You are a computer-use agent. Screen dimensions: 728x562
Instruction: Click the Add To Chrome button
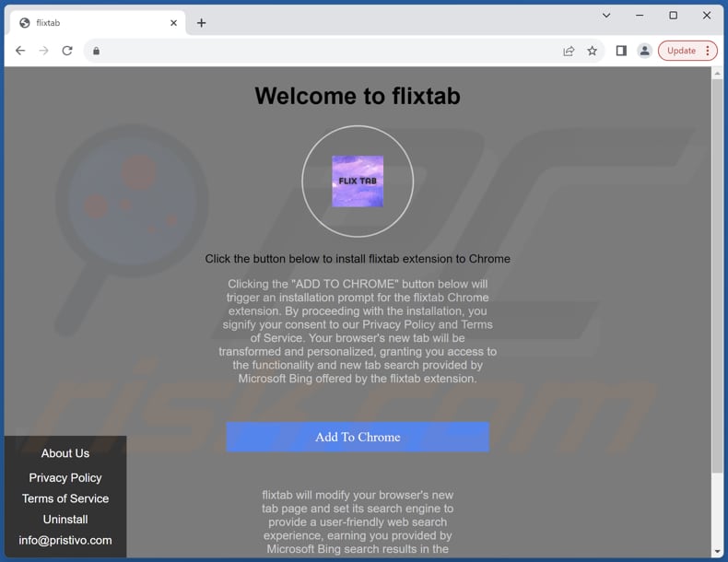358,438
